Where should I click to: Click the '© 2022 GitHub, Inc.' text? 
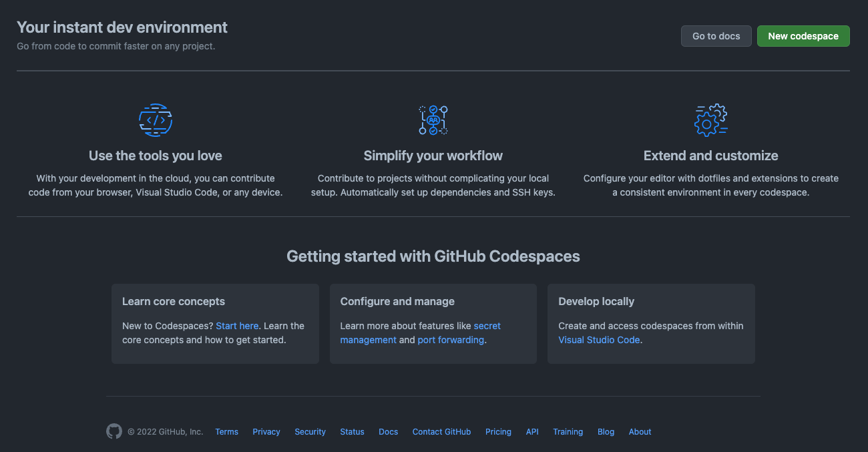[x=166, y=432]
